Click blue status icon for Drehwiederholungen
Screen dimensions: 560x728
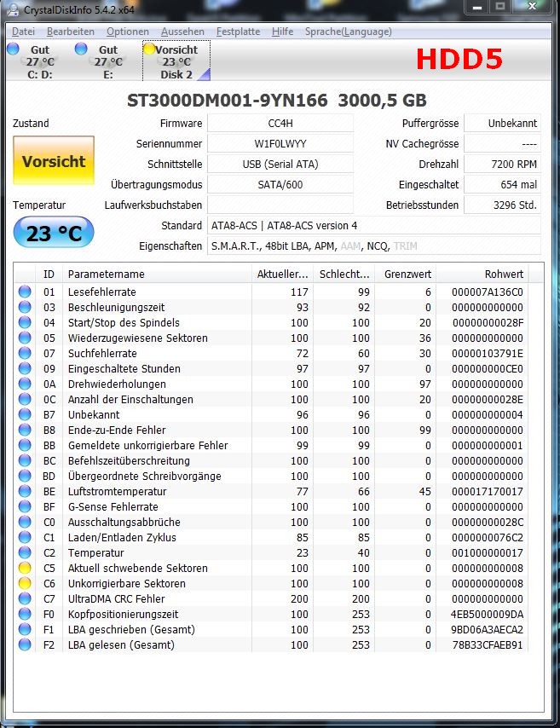coord(25,384)
